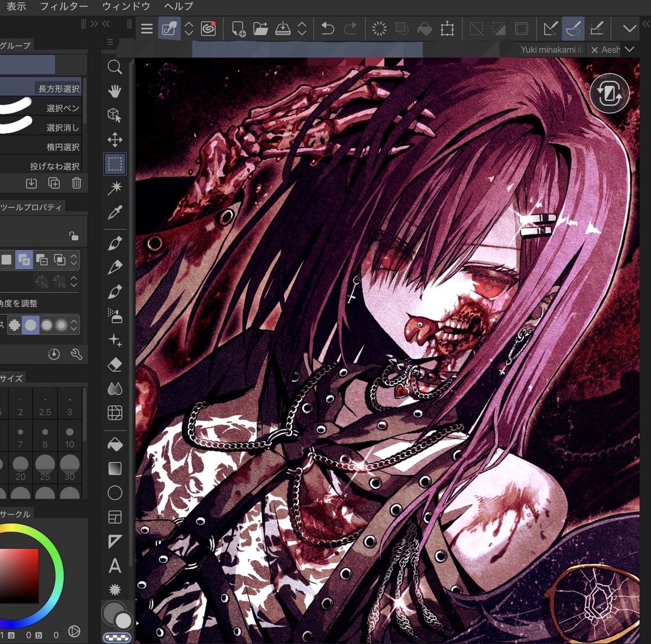The image size is (651, 644).
Task: Expand the command bar overflow chevron
Action: pos(629,29)
